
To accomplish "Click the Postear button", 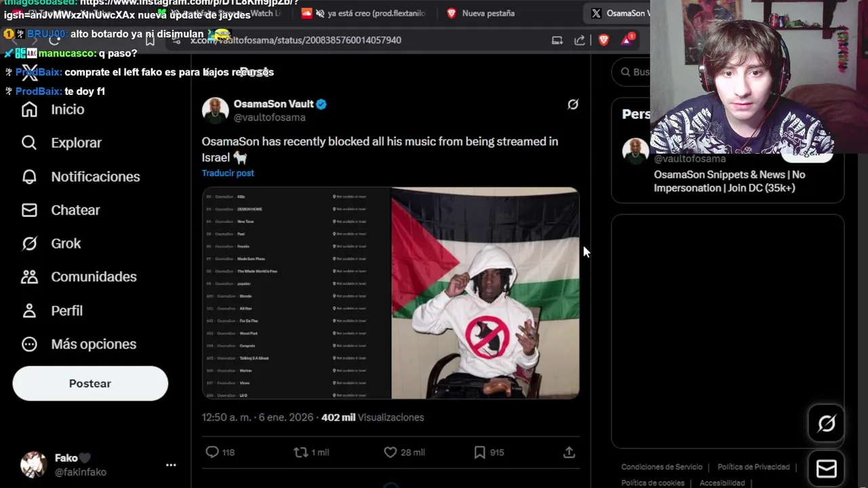I will [x=90, y=384].
